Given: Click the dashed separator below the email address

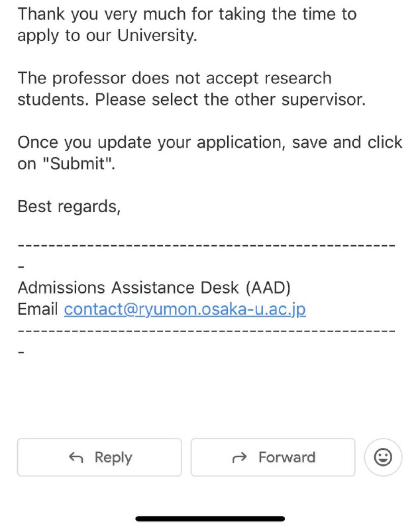Looking at the screenshot, I should pos(206,330).
